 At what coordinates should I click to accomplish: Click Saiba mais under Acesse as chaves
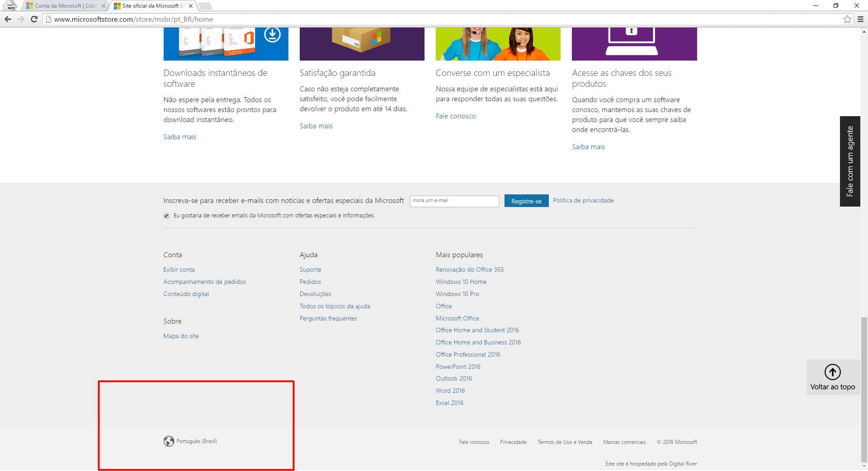tap(588, 146)
